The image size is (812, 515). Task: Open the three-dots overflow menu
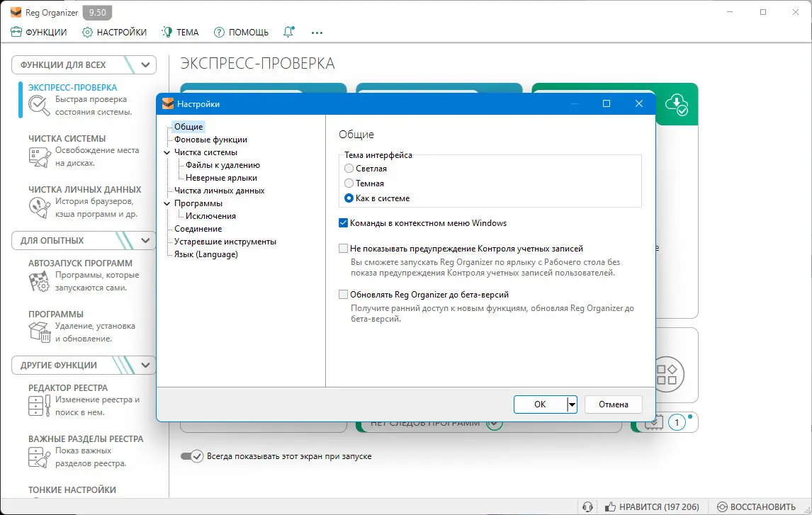pos(317,33)
